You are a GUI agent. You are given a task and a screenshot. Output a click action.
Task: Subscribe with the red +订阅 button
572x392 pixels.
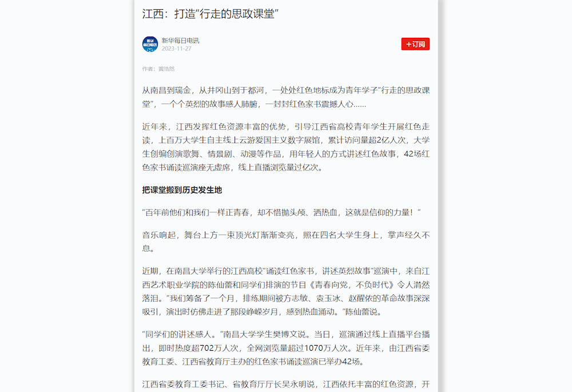415,44
